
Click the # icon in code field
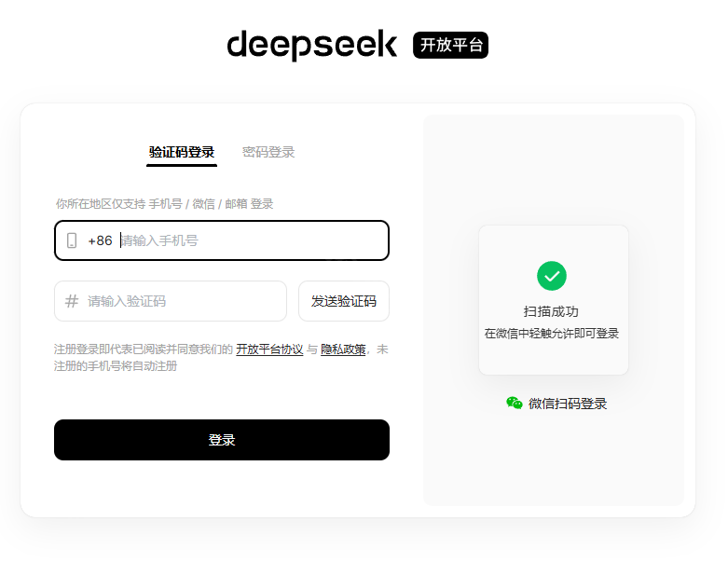pos(72,301)
